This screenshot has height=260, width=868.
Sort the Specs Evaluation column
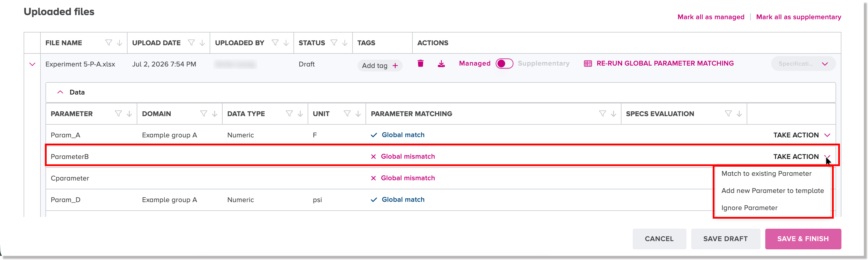pyautogui.click(x=739, y=114)
